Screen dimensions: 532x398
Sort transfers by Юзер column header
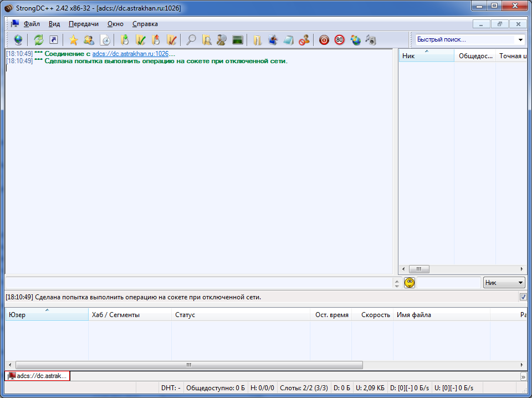click(47, 314)
